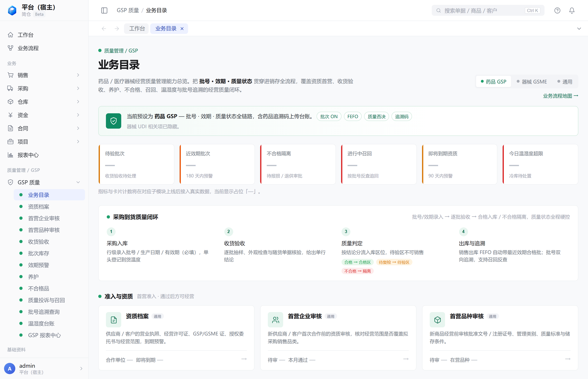The width and height of the screenshot is (588, 379).
Task: Switch to the 工作台 tab
Action: (137, 29)
